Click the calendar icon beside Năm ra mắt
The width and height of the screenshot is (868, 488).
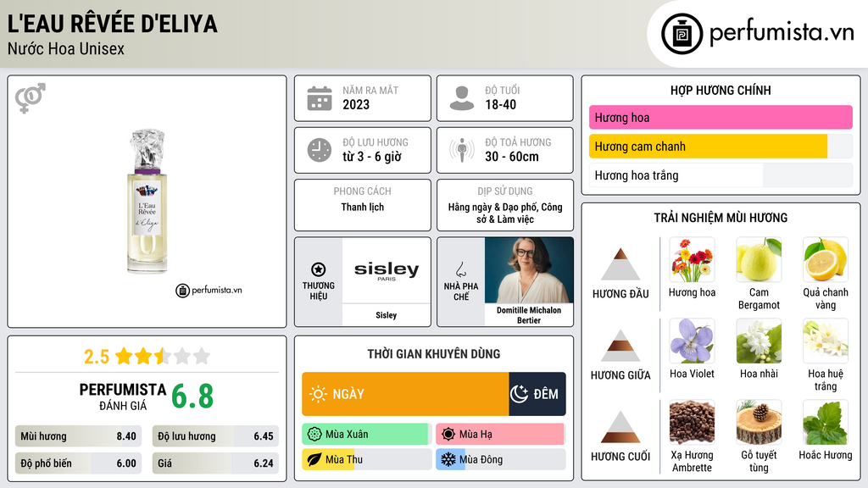(x=320, y=98)
